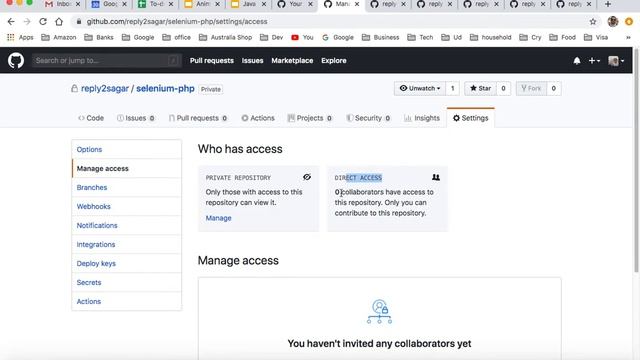The height and width of the screenshot is (360, 640).
Task: Open the repository Pull requests tab
Action: coord(198,118)
